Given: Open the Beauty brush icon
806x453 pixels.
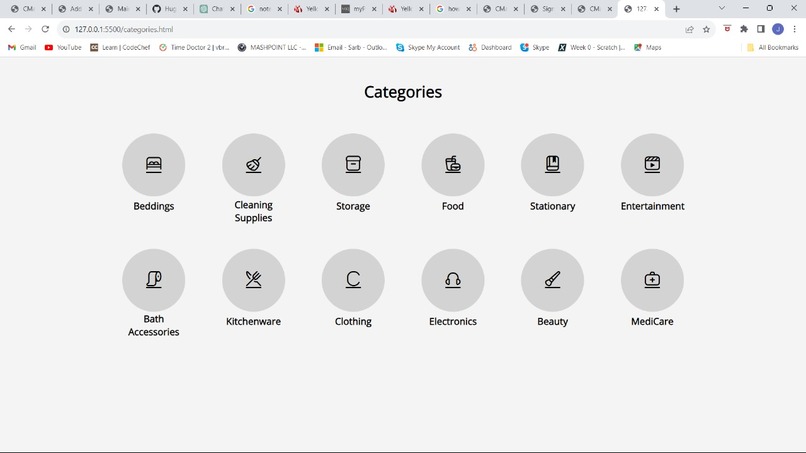Looking at the screenshot, I should pyautogui.click(x=553, y=280).
